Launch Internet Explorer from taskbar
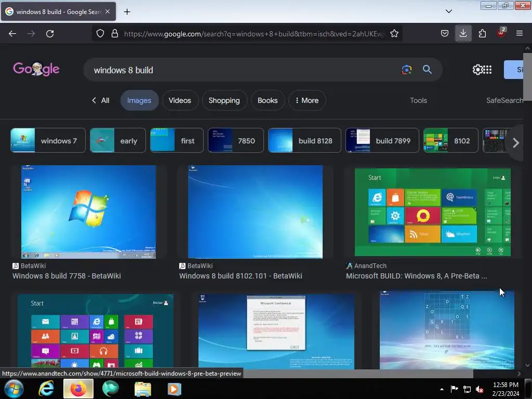The height and width of the screenshot is (399, 532). [46, 389]
